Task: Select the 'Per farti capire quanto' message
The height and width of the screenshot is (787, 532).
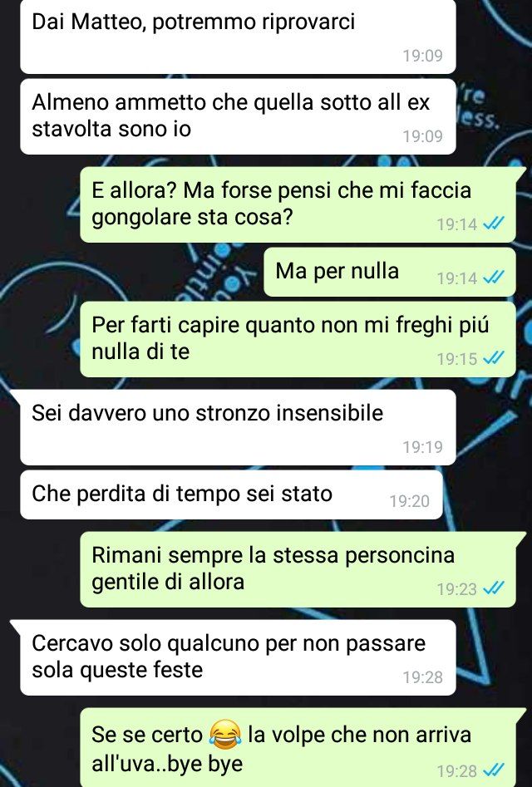Action: coord(298,339)
